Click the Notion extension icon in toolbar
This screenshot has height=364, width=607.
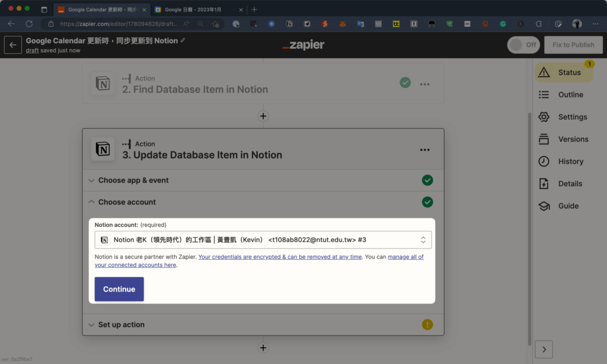pos(289,24)
